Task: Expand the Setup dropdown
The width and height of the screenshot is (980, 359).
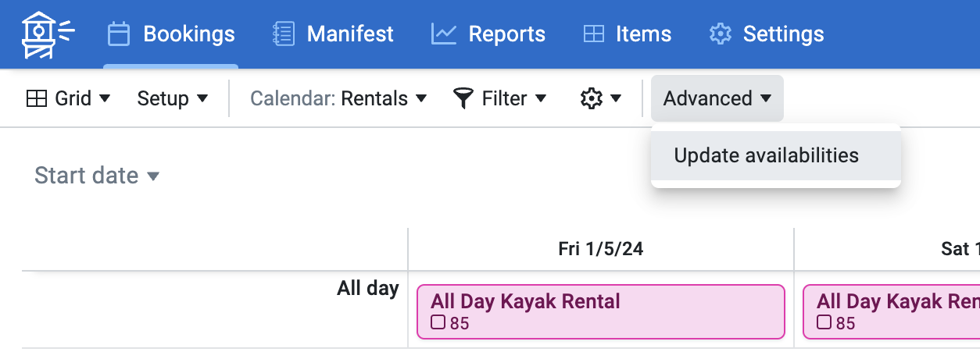Action: pos(173,98)
